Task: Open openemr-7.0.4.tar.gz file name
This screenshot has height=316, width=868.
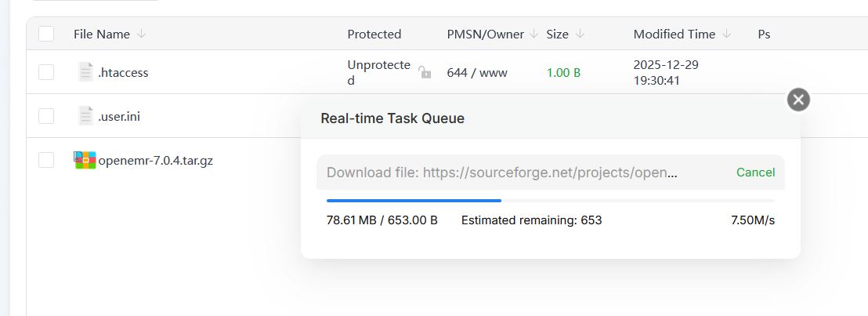Action: pyautogui.click(x=155, y=161)
